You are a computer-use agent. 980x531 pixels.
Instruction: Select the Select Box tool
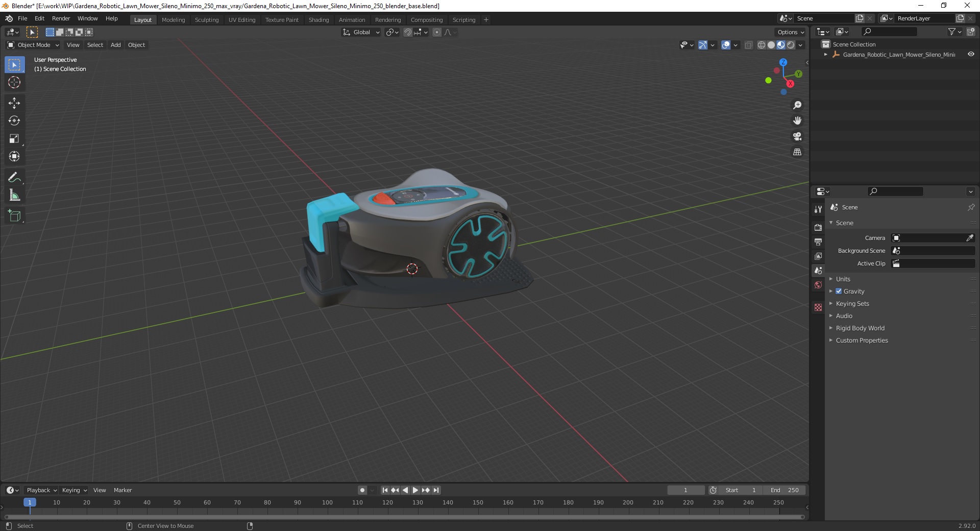pyautogui.click(x=14, y=65)
